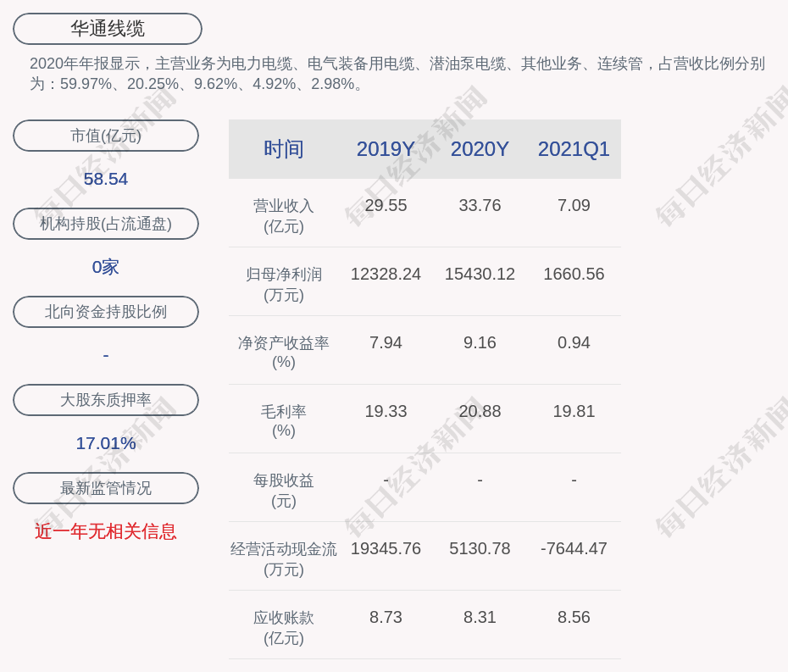
Task: Click the 时间 table header
Action: [283, 149]
